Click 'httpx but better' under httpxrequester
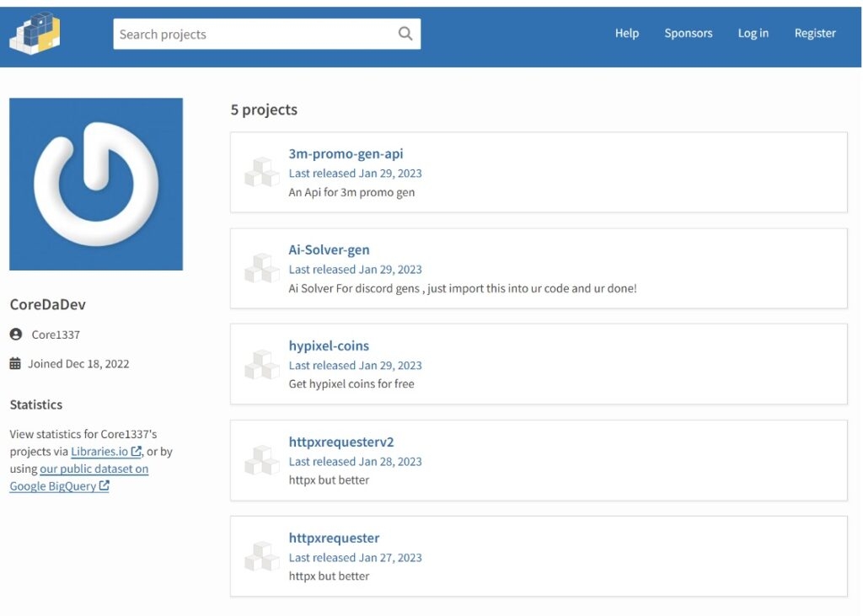The width and height of the screenshot is (863, 616). (329, 576)
